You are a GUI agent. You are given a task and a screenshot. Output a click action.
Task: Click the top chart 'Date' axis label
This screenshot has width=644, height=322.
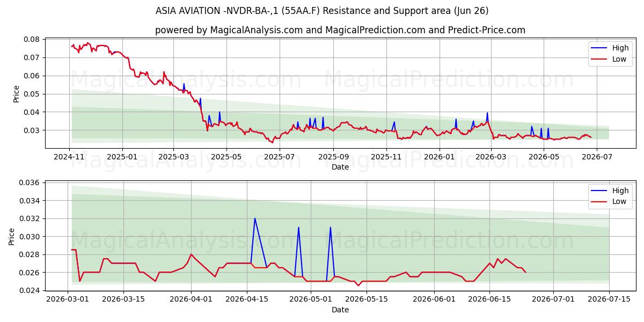coord(340,167)
